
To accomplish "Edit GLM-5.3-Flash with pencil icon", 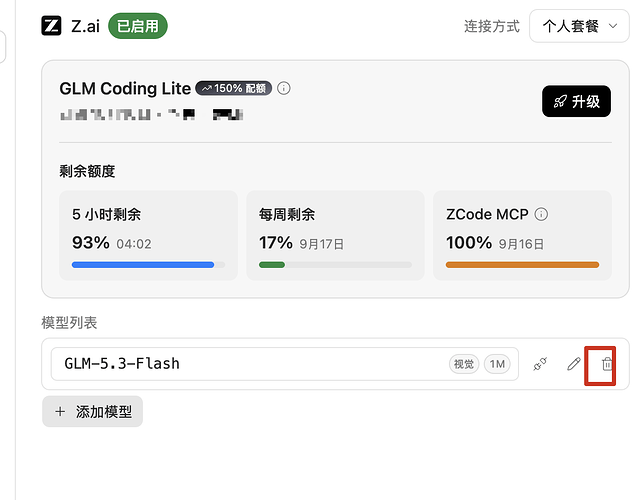I will pyautogui.click(x=574, y=364).
